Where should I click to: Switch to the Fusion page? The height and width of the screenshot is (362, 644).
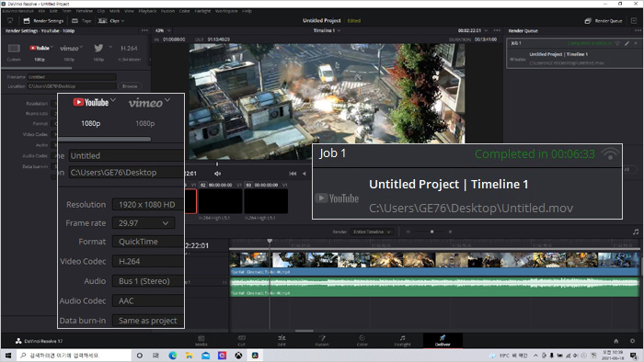click(322, 341)
